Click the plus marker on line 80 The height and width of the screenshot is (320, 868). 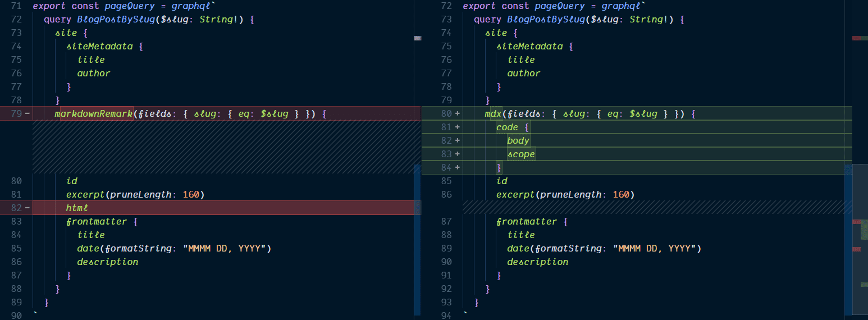[457, 114]
